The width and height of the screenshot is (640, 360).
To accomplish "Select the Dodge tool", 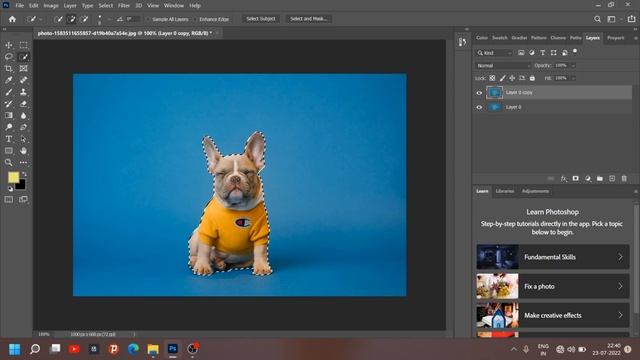I will pos(9,127).
